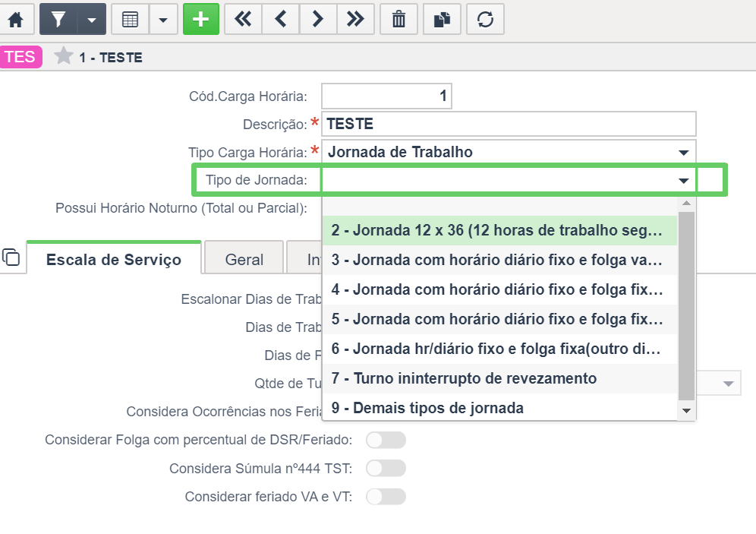Expand the Tipo Carga Horária dropdown

683,153
